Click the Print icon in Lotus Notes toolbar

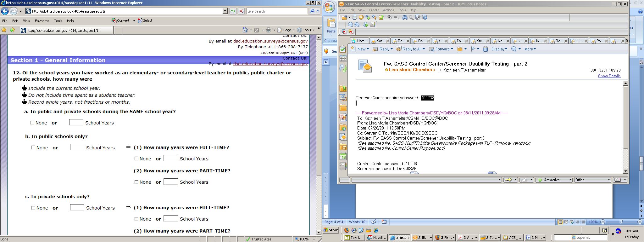coord(355,17)
